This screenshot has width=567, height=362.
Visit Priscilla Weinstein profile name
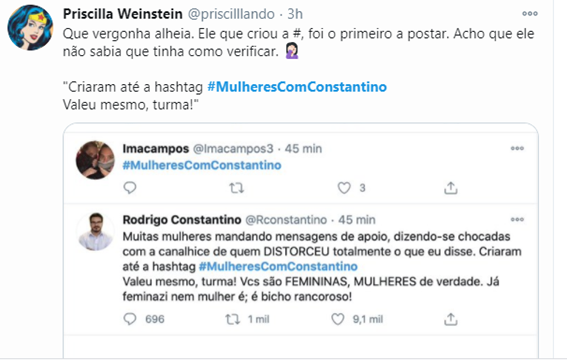pos(123,14)
